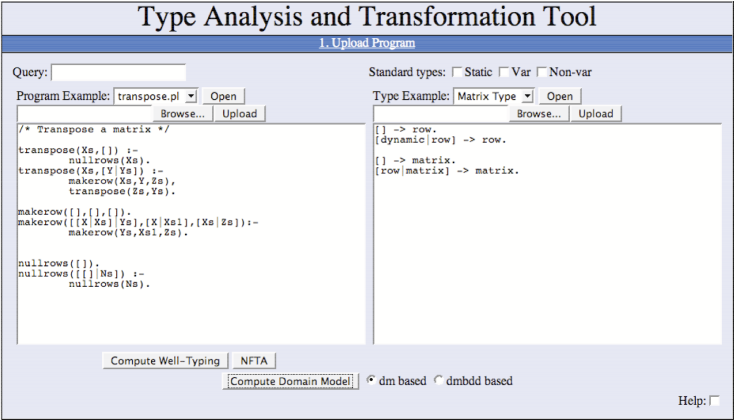Click the 'transpose(Xs,[]) :-' line
The width and height of the screenshot is (734, 420).
tap(78, 150)
